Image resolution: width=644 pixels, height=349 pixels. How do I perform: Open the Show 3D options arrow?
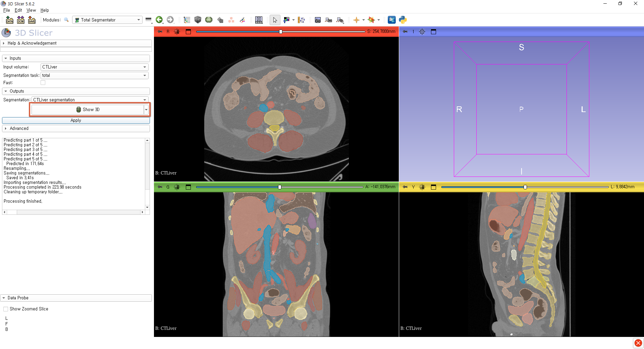coord(146,109)
